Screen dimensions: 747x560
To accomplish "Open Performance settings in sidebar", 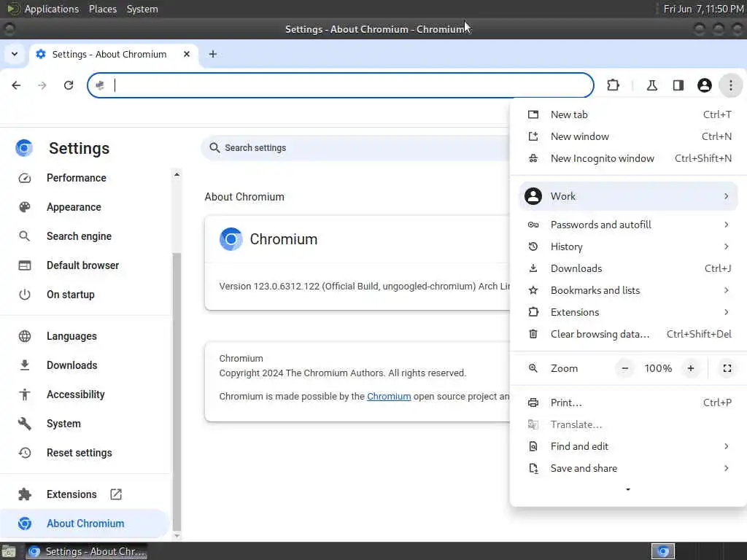I will (76, 178).
